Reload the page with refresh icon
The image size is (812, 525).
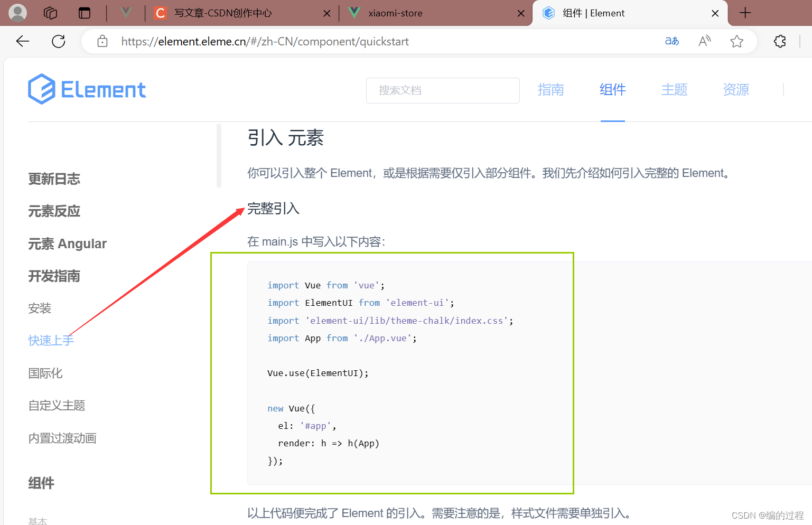coord(59,41)
